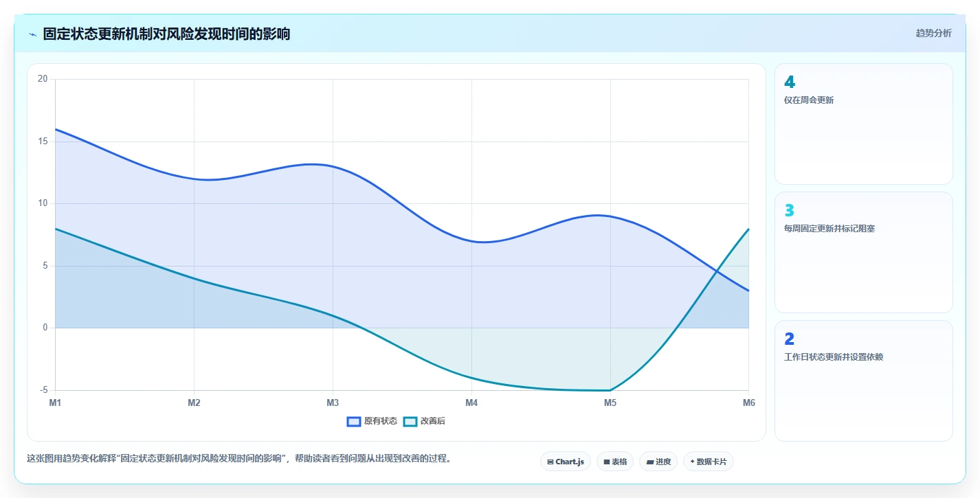
Task: Click the lightning icon beside the title
Action: pos(32,34)
